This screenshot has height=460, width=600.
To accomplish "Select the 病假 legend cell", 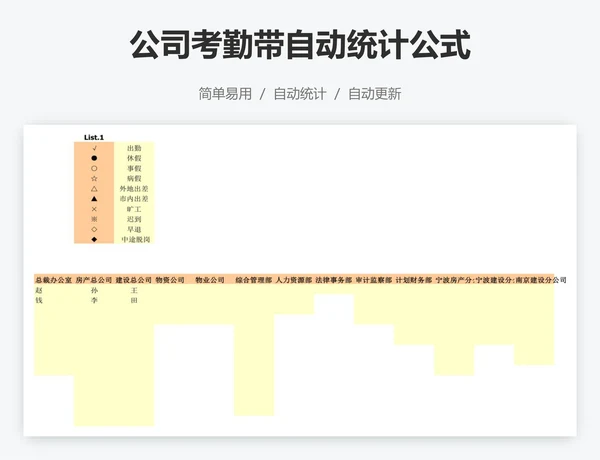I will click(x=134, y=178).
